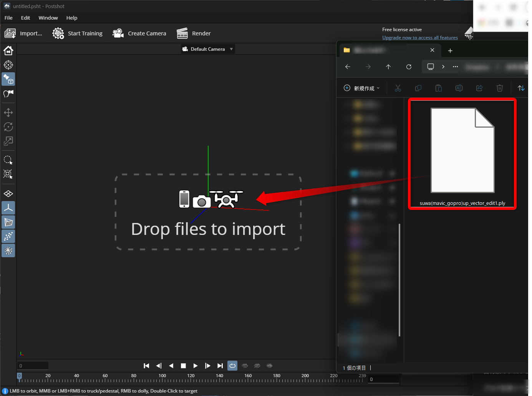This screenshot has width=532, height=396.
Task: Click the Create Camera icon
Action: click(118, 33)
